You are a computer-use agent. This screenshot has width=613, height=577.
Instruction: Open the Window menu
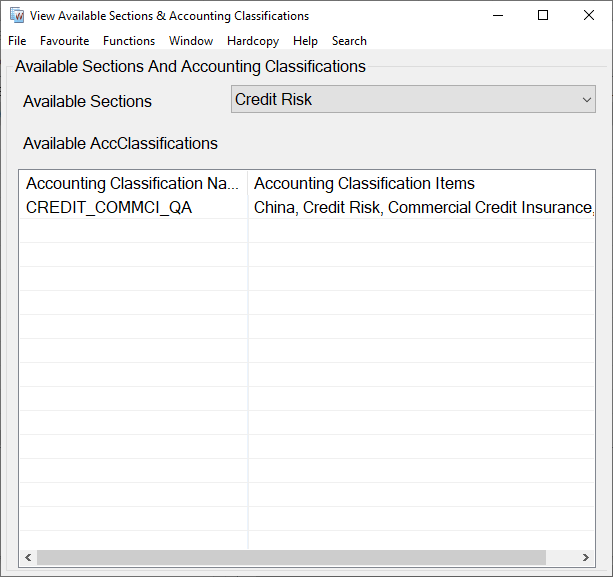[191, 41]
